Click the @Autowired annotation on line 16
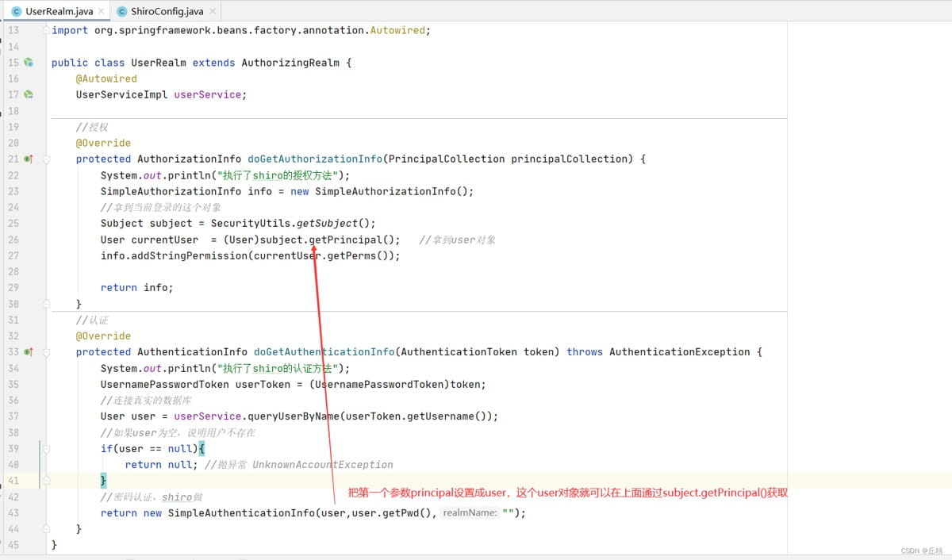 [x=106, y=79]
